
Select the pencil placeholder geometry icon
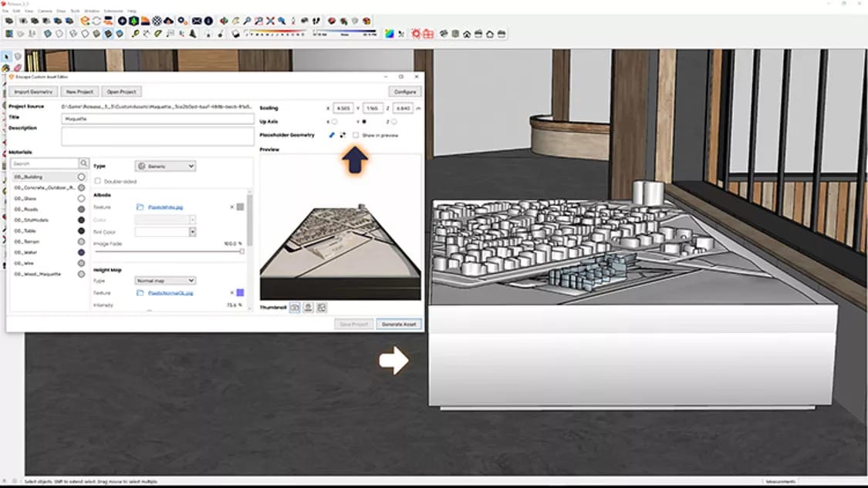click(x=332, y=135)
